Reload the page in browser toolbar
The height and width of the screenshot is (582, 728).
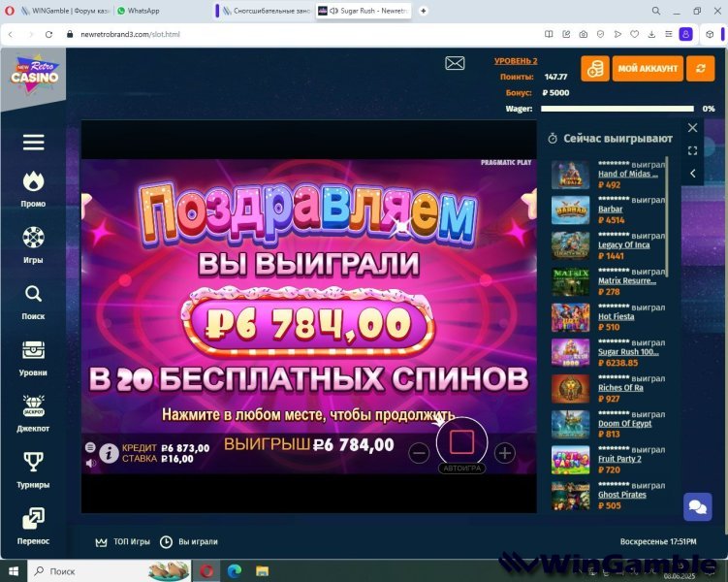point(48,34)
